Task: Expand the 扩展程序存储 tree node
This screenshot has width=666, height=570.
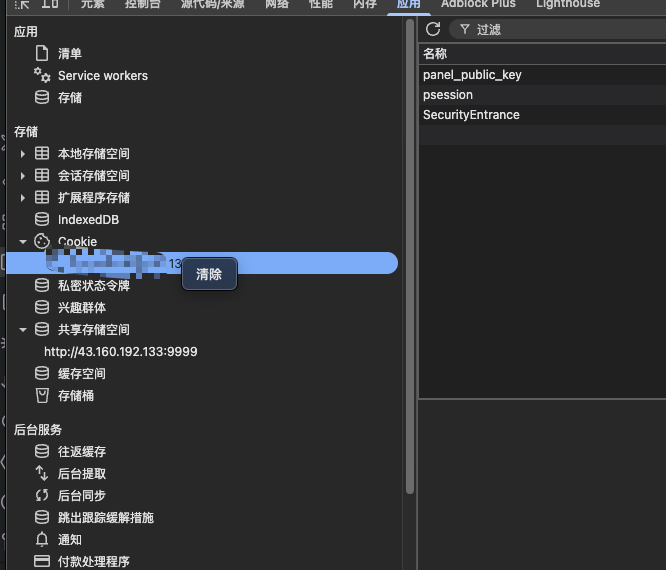Action: (23, 198)
